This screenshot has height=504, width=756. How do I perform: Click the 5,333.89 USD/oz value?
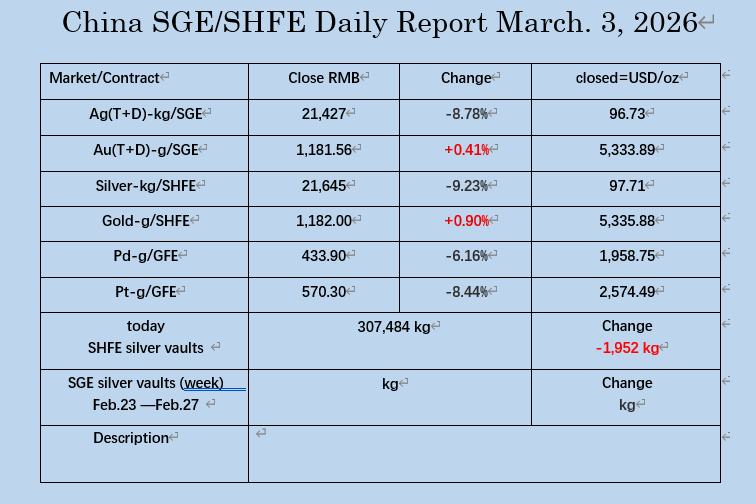click(x=626, y=150)
